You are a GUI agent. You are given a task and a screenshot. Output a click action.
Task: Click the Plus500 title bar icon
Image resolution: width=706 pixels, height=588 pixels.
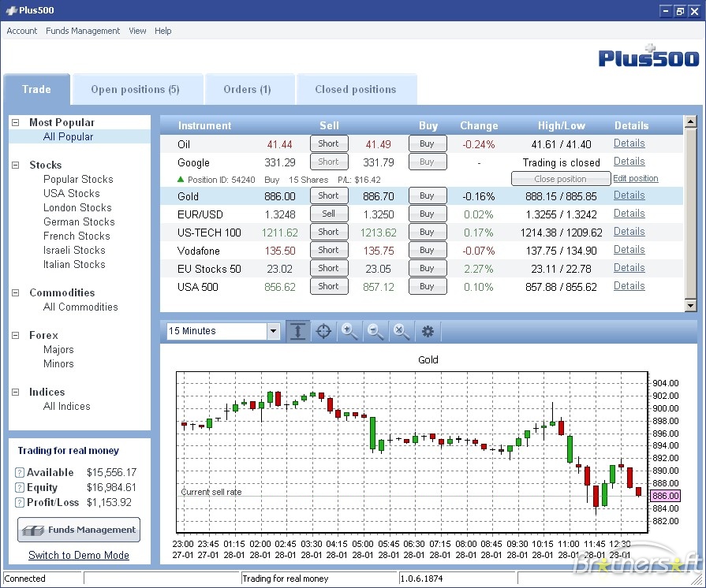11,10
